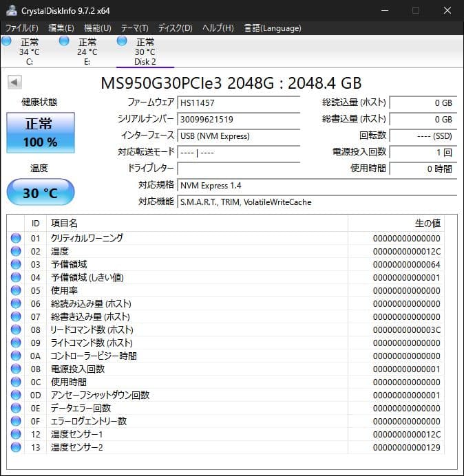Click the ID column header
464x476 pixels.
36,224
